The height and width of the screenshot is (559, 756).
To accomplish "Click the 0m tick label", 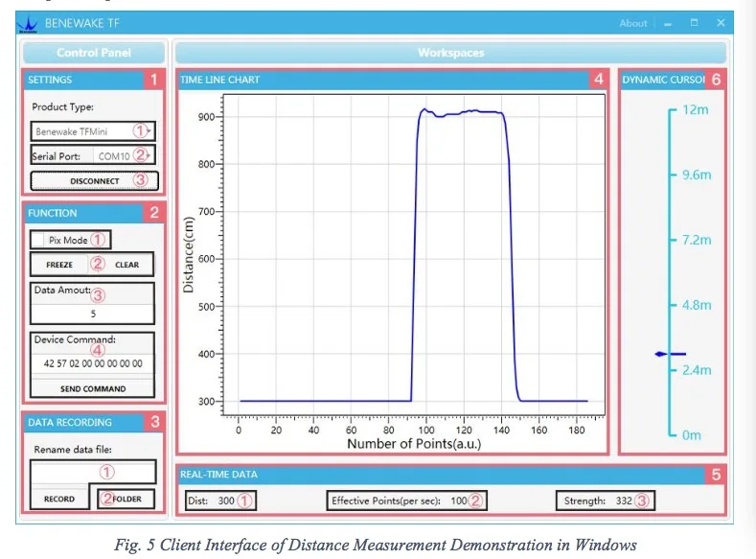I will coord(692,435).
